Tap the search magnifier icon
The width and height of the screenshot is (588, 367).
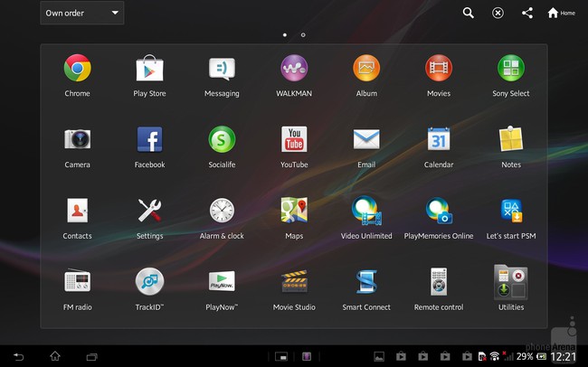tap(468, 14)
